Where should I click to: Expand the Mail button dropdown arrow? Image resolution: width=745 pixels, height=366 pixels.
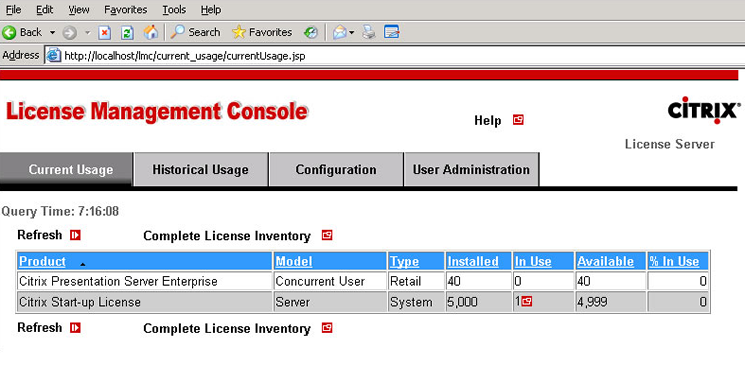click(352, 33)
